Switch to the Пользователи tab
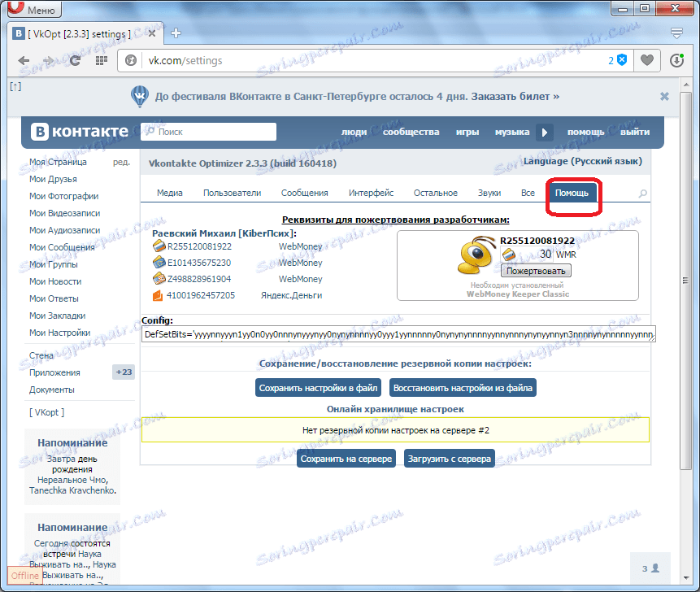Viewport: 700px width, 592px height. pyautogui.click(x=233, y=193)
